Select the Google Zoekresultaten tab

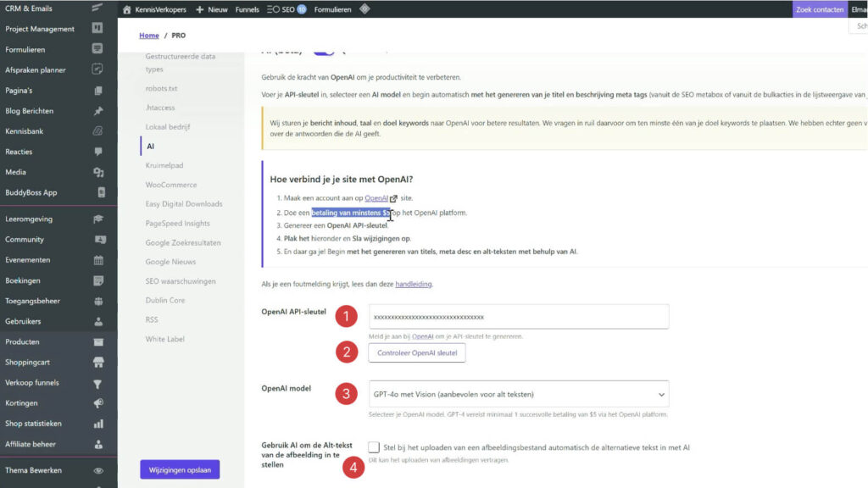183,243
